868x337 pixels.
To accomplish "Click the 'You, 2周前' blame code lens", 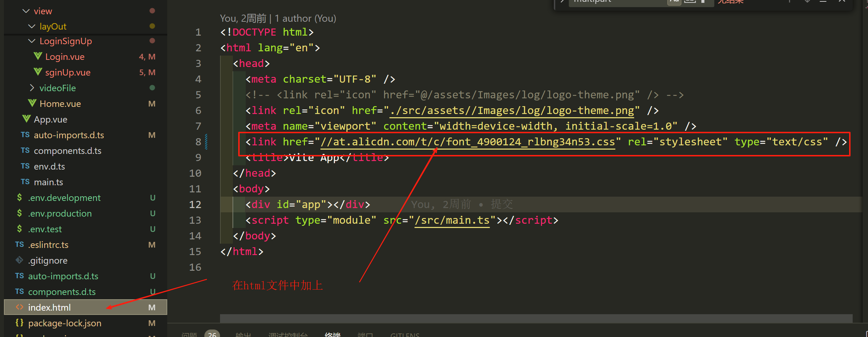I will (x=243, y=18).
